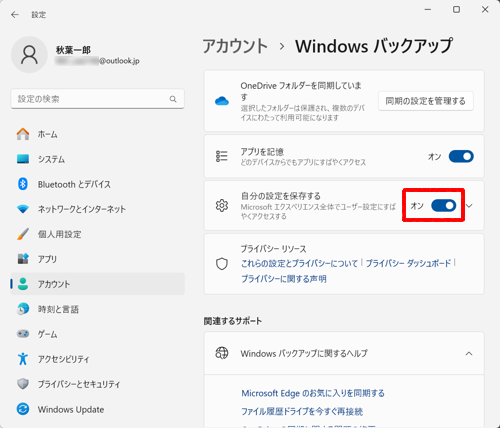Click the 時刻と言語 globe clock icon
The width and height of the screenshot is (500, 428).
point(23,309)
